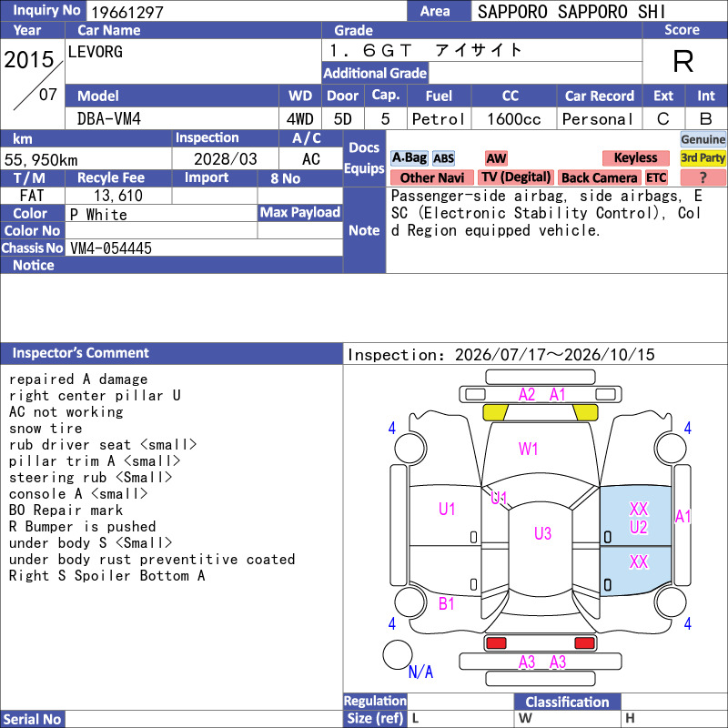Click the 1600cc engine value
The height and width of the screenshot is (728, 728).
coord(514,119)
